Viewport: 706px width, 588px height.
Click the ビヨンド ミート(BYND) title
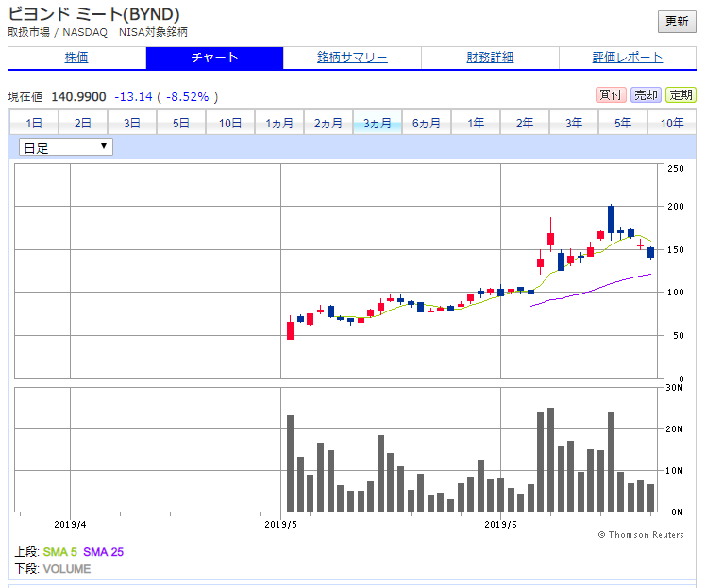93,14
